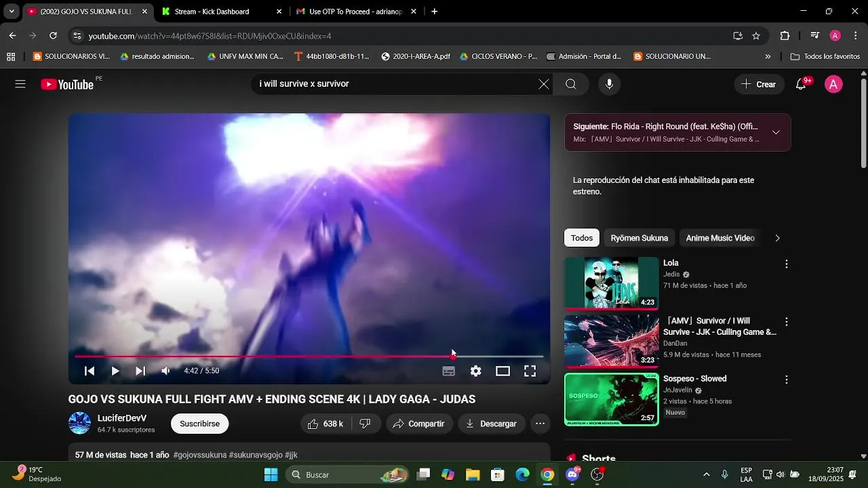Select the Ryōmen Sukuna filter chip

(639, 238)
